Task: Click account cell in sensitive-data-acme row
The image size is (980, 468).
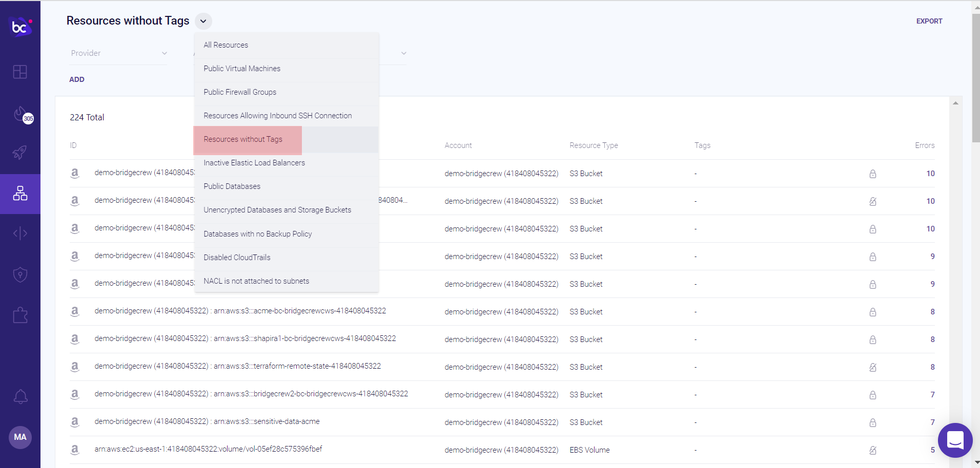Action: pyautogui.click(x=501, y=422)
